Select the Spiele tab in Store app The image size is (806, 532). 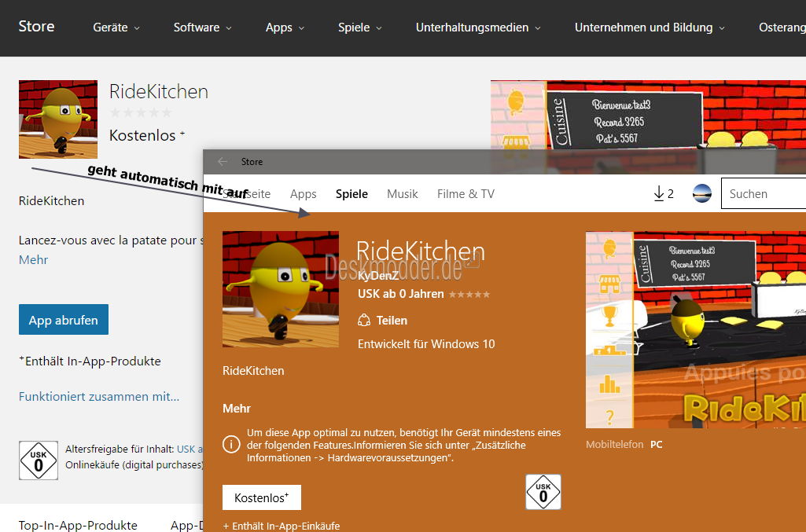pyautogui.click(x=351, y=193)
